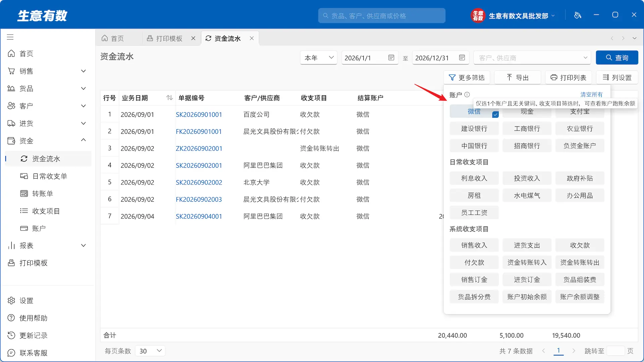Click the 账户 card icon in sidebar
The height and width of the screenshot is (362, 644).
(24, 228)
